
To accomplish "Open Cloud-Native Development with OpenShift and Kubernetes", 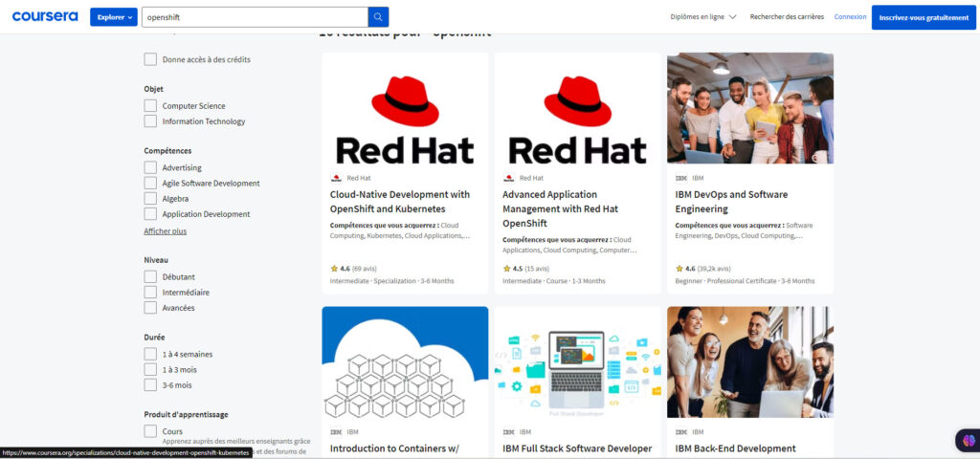I will click(400, 201).
